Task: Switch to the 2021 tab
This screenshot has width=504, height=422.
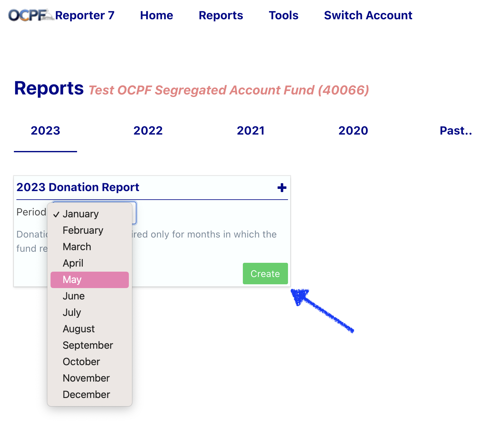Action: point(251,130)
